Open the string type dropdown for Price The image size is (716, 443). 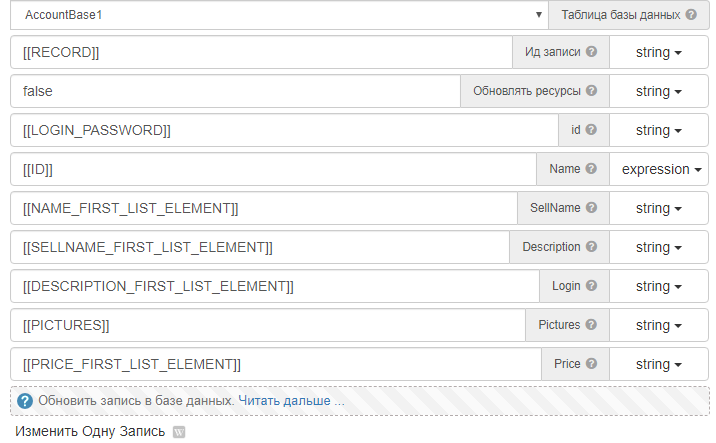click(x=658, y=364)
